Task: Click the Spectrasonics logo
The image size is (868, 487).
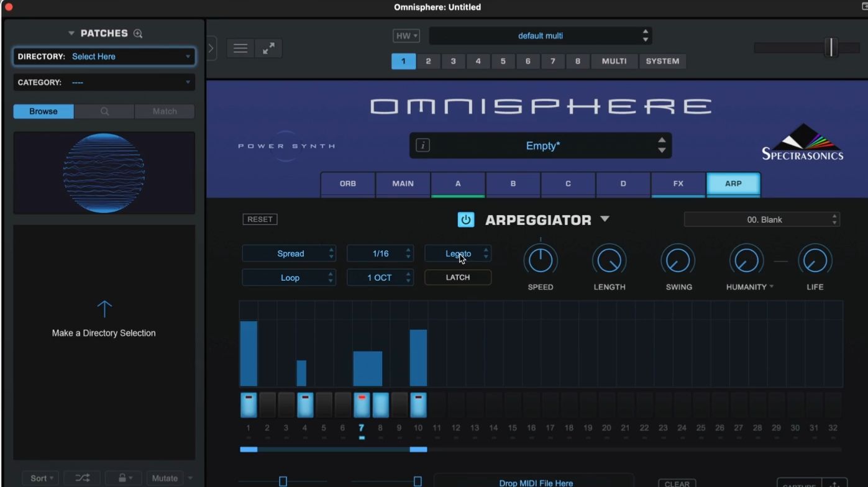Action: tap(803, 142)
